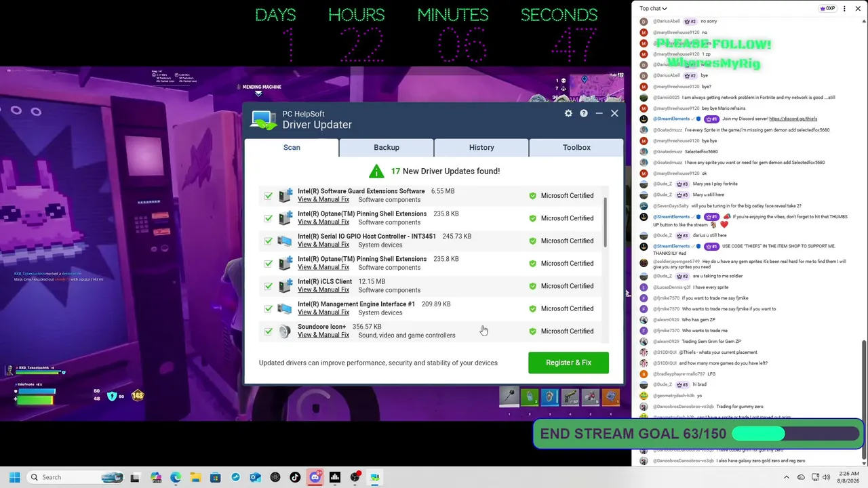Click the "New Driver Updates found!" heading

[446, 171]
